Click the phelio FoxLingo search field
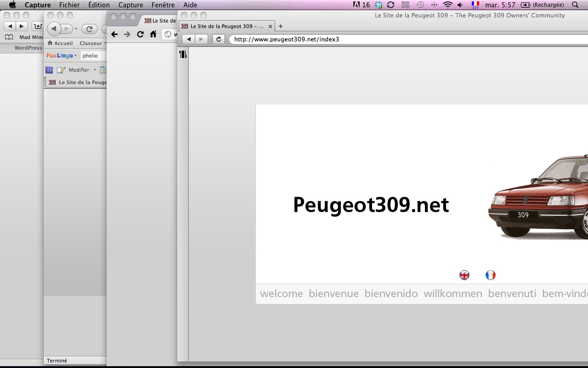Viewport: 588px width, 368px height. 94,56
